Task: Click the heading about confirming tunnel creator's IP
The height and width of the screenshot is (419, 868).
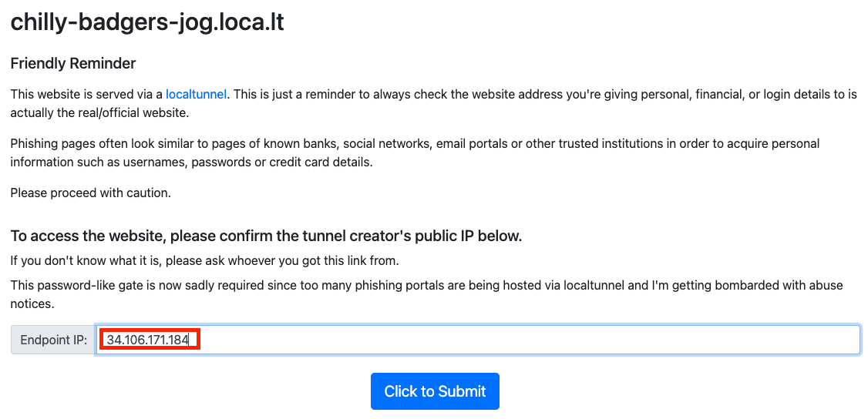Action: coord(266,236)
